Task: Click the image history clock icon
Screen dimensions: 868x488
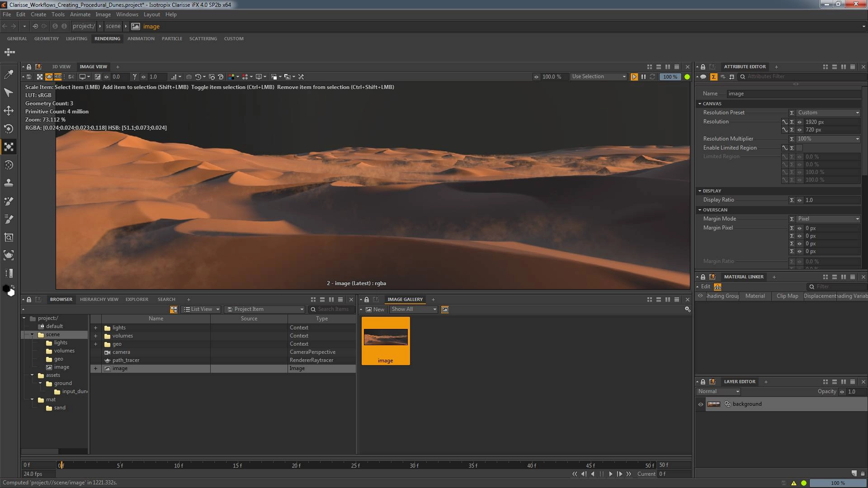Action: coord(198,77)
